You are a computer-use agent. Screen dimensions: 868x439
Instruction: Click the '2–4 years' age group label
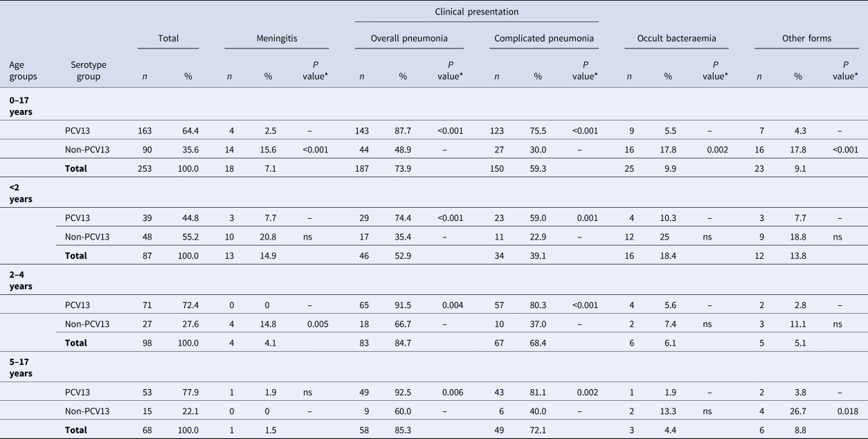click(19, 280)
